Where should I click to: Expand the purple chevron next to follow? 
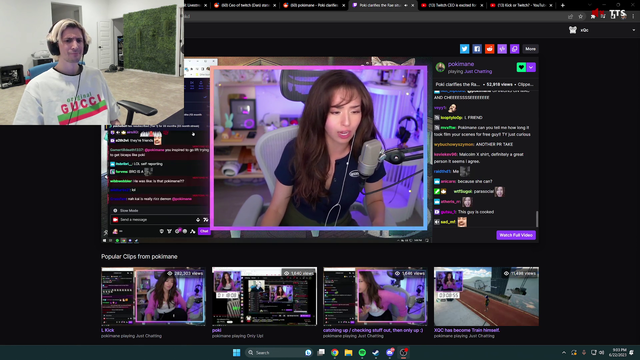pos(531,67)
